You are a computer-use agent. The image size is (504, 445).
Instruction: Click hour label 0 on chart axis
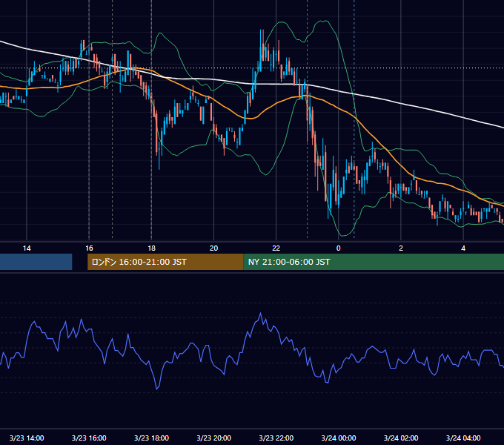click(x=339, y=248)
